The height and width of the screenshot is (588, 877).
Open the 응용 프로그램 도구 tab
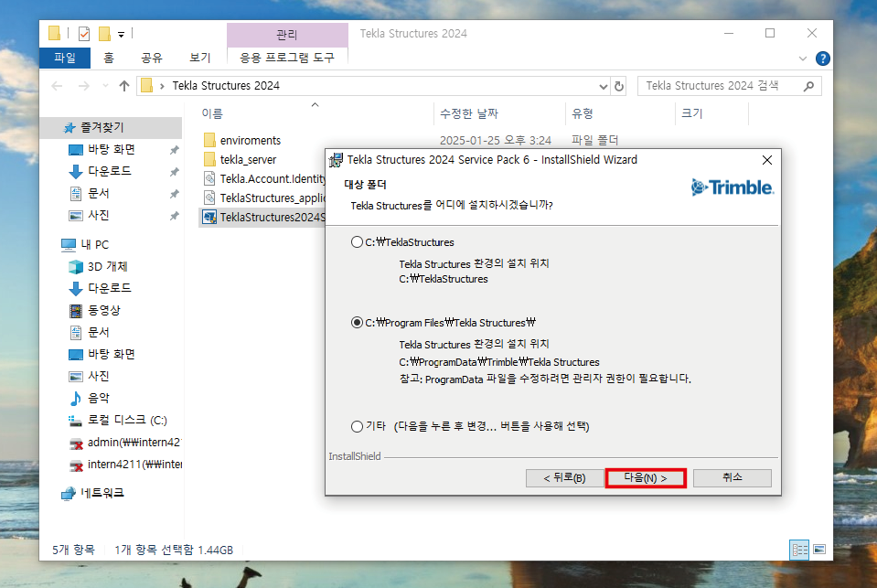click(x=287, y=58)
